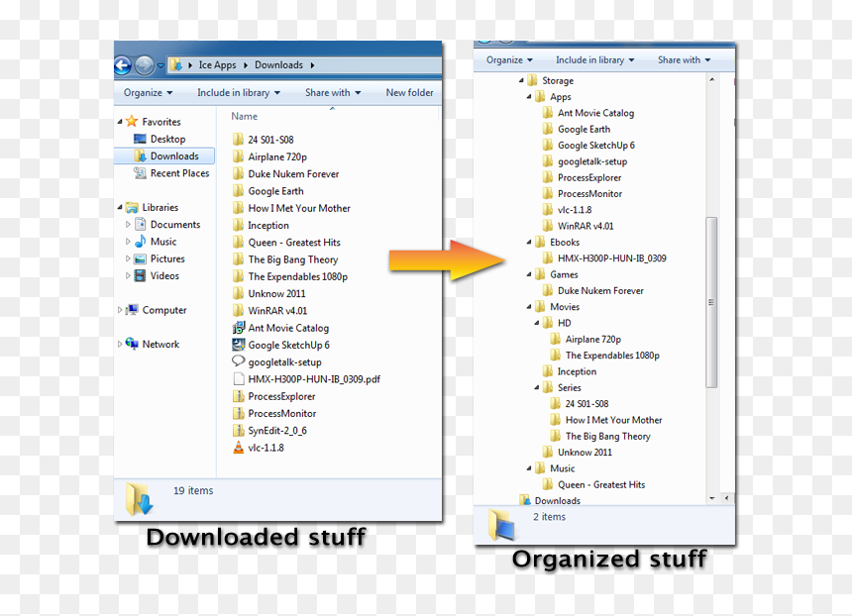
Task: Click the Storage folder icon in tree
Action: (x=533, y=80)
